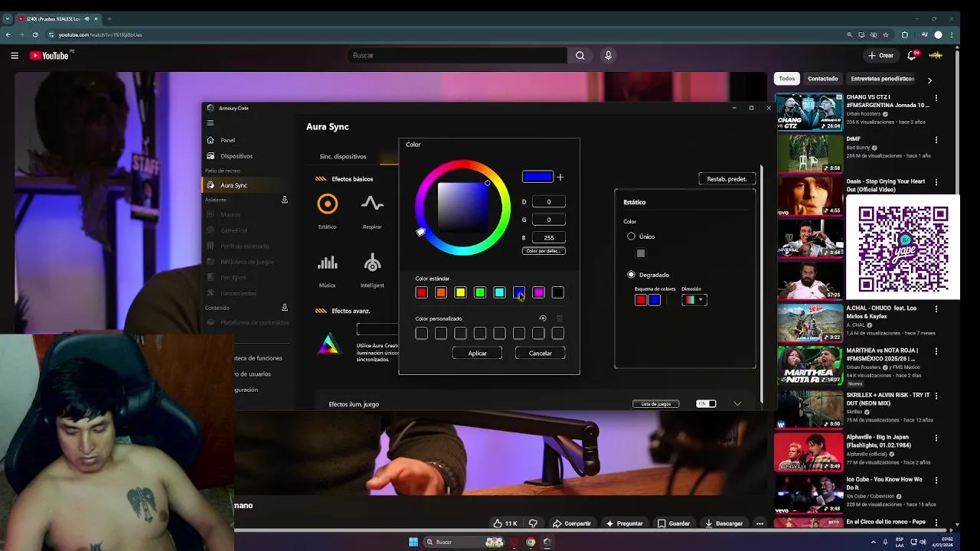Choose the orange standard color swatch
Viewport: 980px width, 551px height.
[441, 292]
